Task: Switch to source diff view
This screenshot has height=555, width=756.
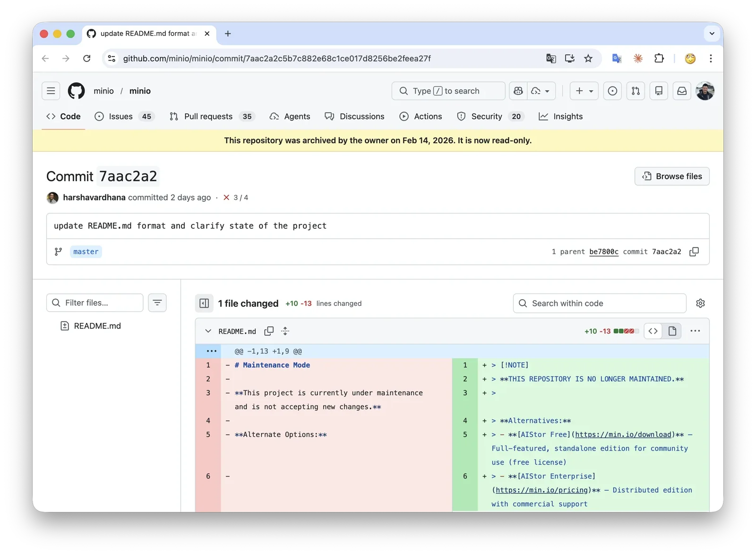Action: click(x=653, y=331)
